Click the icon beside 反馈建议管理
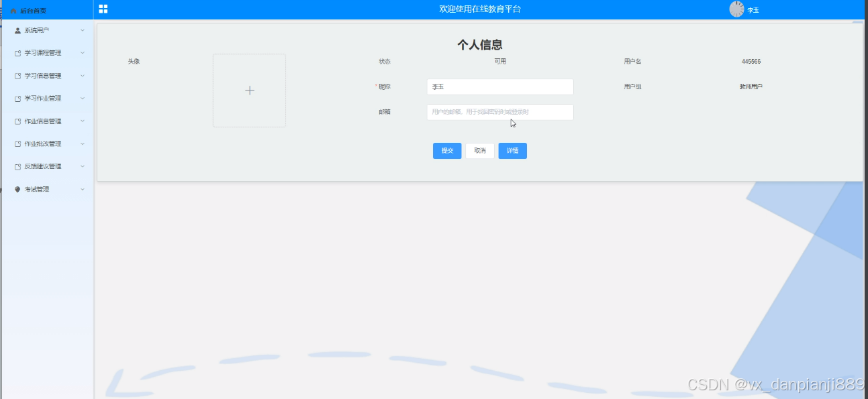The width and height of the screenshot is (868, 399). [17, 166]
